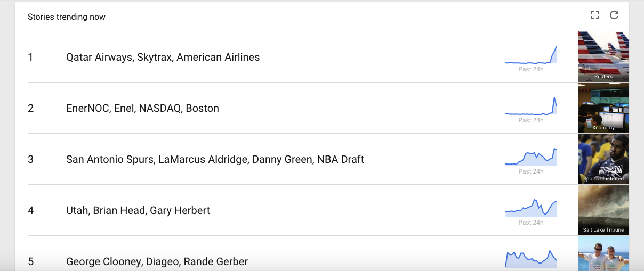Viewport: 644px width, 271px height.
Task: Click the San Antonio Spurs sparkline chart
Action: 531,157
